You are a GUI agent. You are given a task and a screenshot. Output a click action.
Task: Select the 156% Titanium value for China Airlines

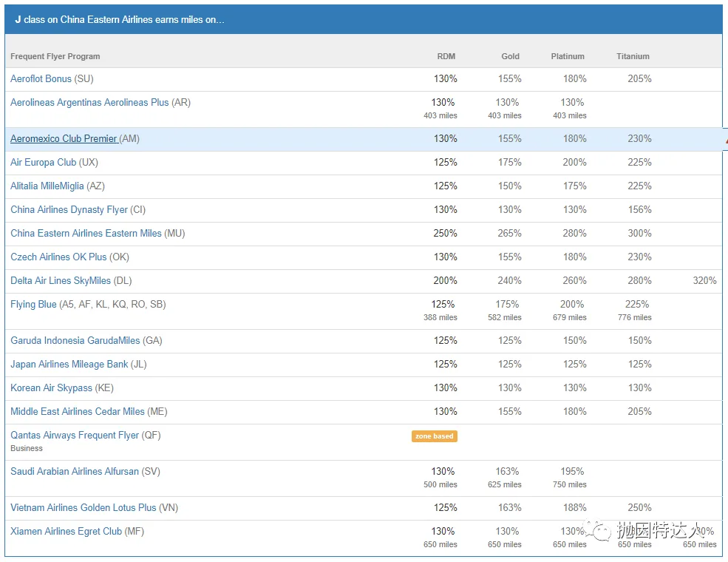click(x=640, y=210)
